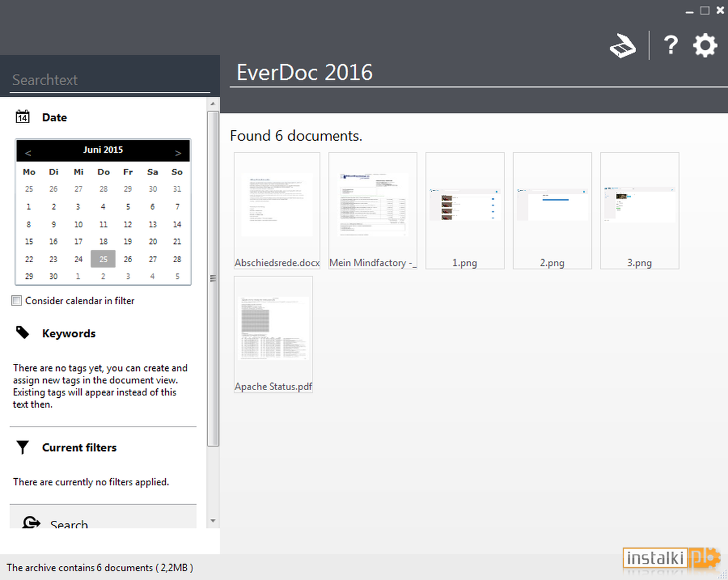
Task: Click the archive status bar text
Action: pos(99,568)
